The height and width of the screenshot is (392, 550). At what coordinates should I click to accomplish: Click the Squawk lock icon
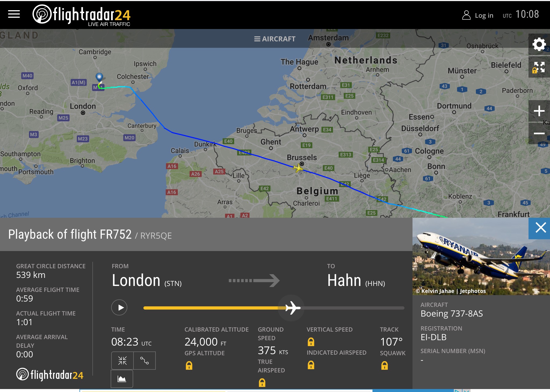pyautogui.click(x=385, y=365)
